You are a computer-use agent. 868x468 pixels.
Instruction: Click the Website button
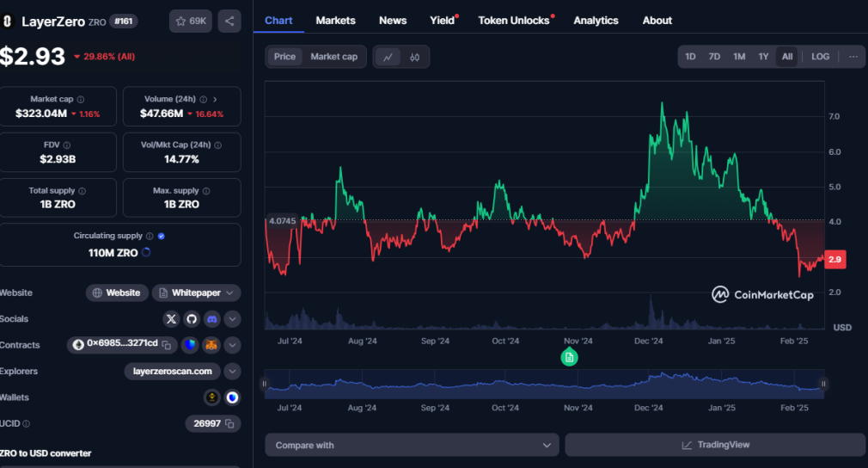pyautogui.click(x=117, y=292)
